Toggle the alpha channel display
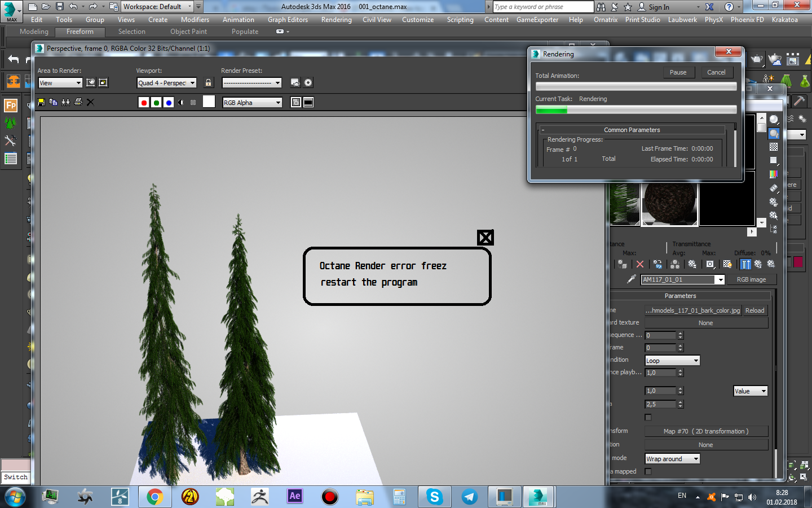The height and width of the screenshot is (508, 812). pos(181,102)
